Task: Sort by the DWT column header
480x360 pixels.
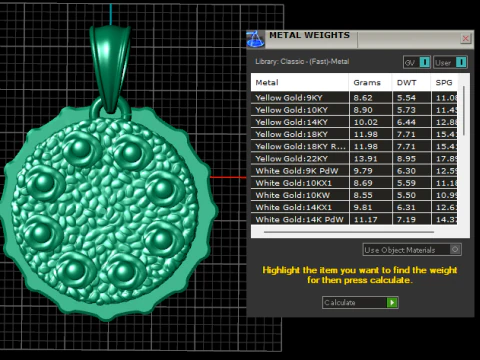Action: click(411, 82)
